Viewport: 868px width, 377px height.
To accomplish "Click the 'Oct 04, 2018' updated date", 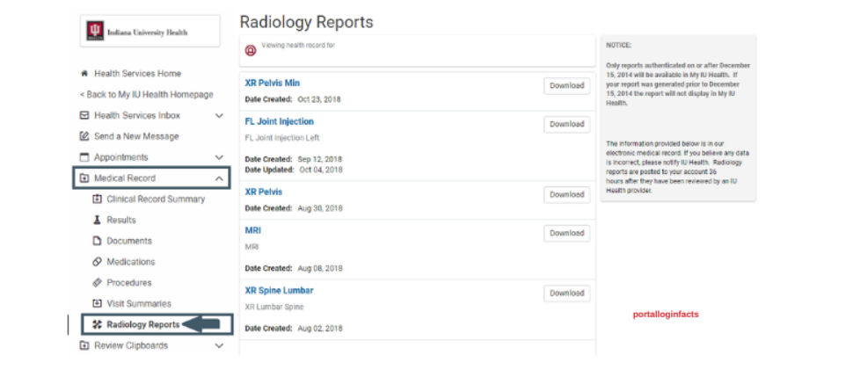I will pyautogui.click(x=321, y=170).
